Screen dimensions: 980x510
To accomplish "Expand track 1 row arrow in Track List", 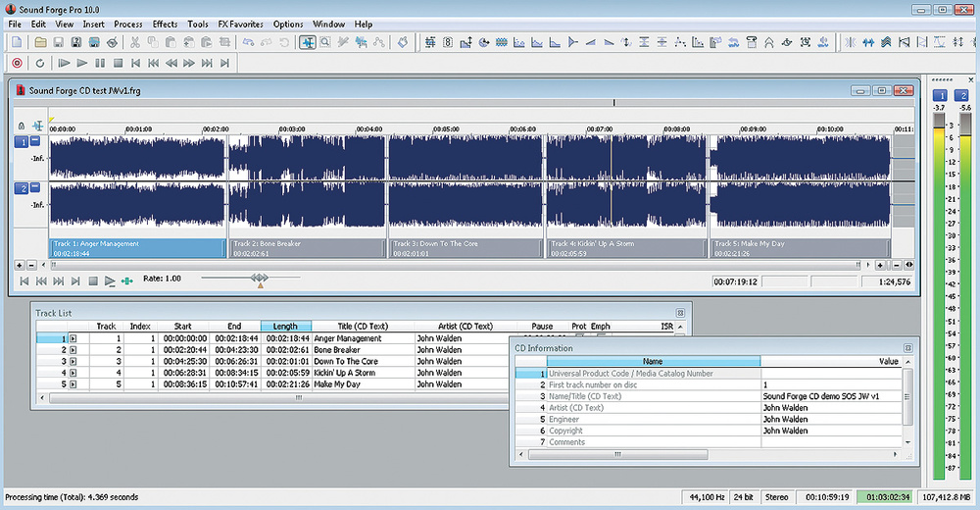I will (73, 338).
